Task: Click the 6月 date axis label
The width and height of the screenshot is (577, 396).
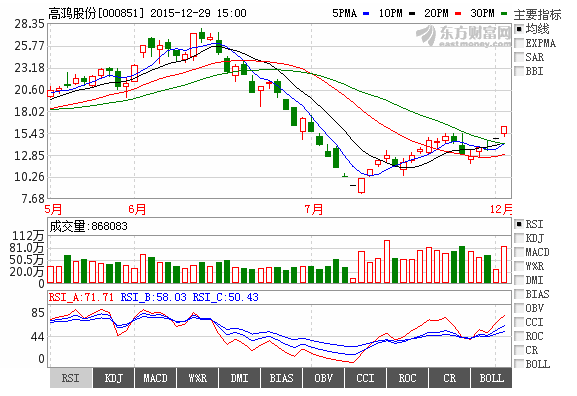Action: coord(137,209)
